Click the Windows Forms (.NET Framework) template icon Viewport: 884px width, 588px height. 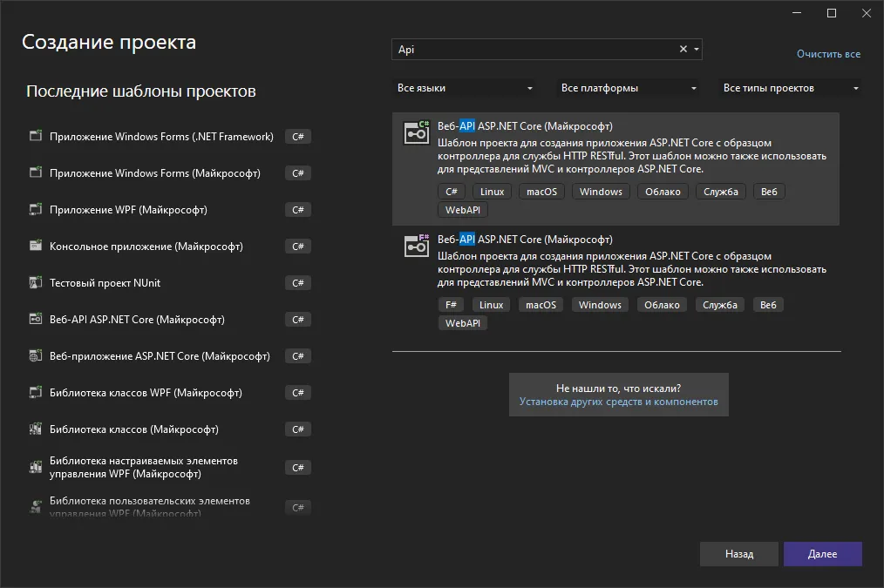point(36,136)
